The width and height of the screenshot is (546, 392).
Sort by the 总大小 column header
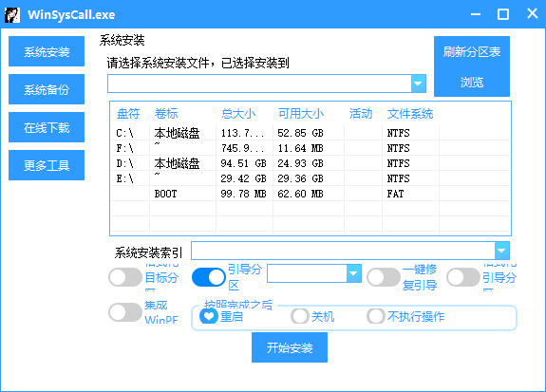pos(238,114)
